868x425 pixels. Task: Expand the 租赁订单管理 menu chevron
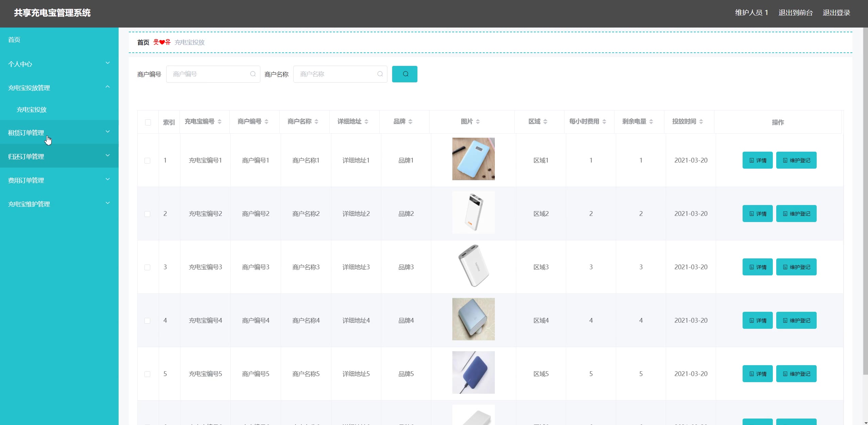108,132
